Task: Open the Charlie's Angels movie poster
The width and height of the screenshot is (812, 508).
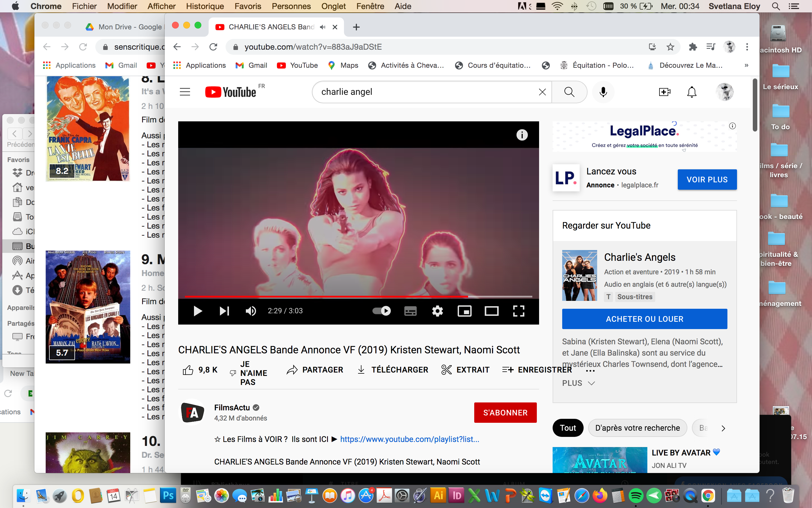Action: point(579,275)
